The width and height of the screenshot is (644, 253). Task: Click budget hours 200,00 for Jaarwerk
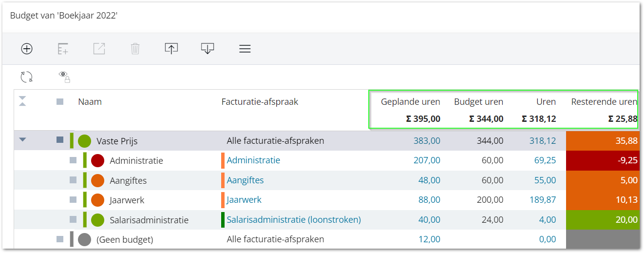tap(490, 199)
